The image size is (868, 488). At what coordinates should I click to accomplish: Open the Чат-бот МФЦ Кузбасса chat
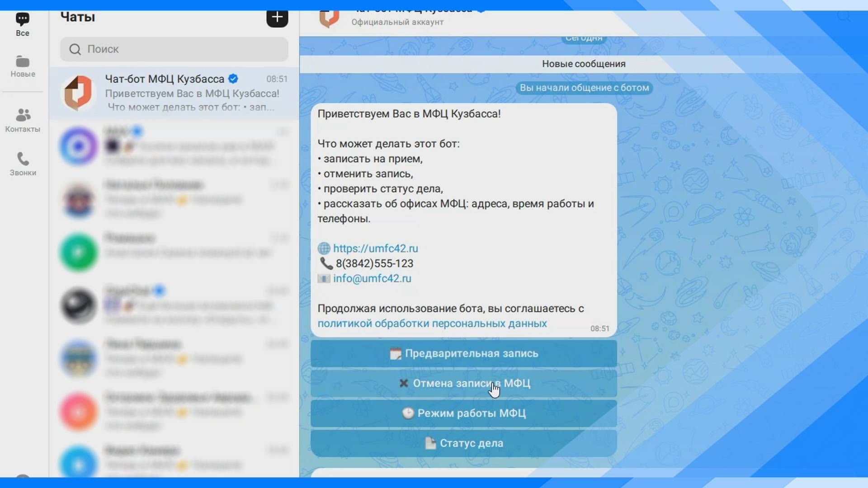(174, 93)
